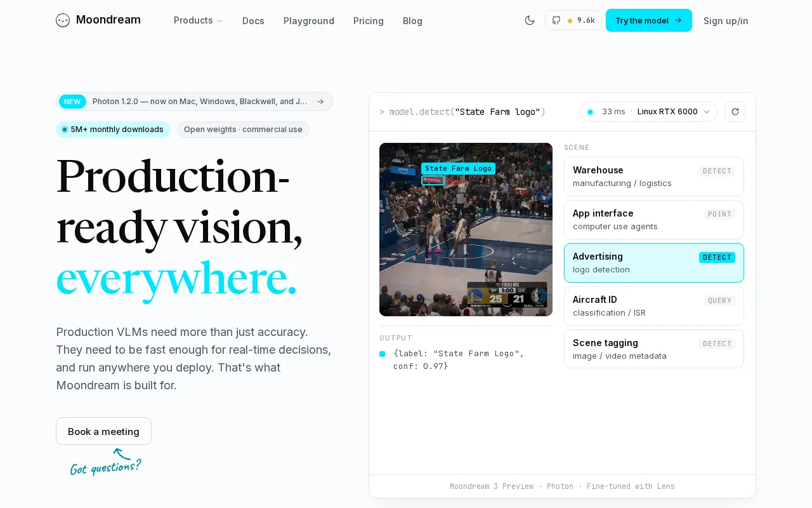Screen dimensions: 812x508
Task: Open the Photon 1.2.0 announcement banner
Action: pos(194,102)
